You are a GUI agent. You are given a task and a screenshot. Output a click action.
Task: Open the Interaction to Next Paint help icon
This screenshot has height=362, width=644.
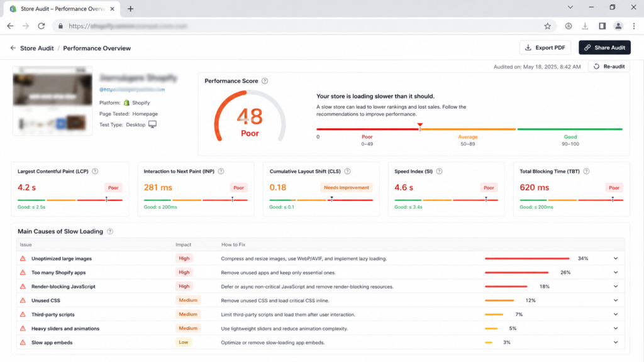pyautogui.click(x=221, y=171)
